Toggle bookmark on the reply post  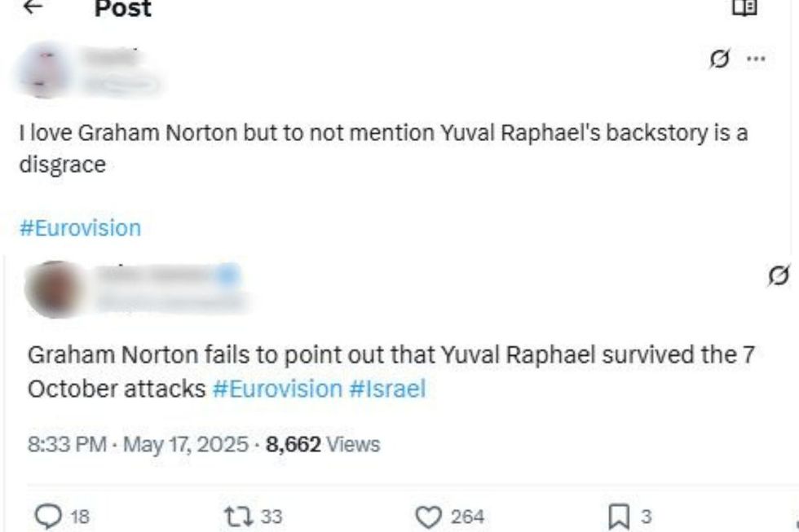pos(620,513)
